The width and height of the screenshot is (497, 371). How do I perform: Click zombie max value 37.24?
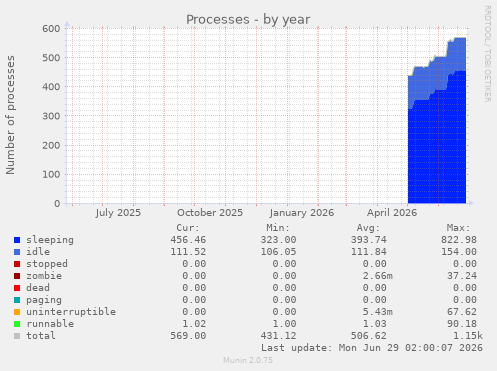[x=462, y=276]
